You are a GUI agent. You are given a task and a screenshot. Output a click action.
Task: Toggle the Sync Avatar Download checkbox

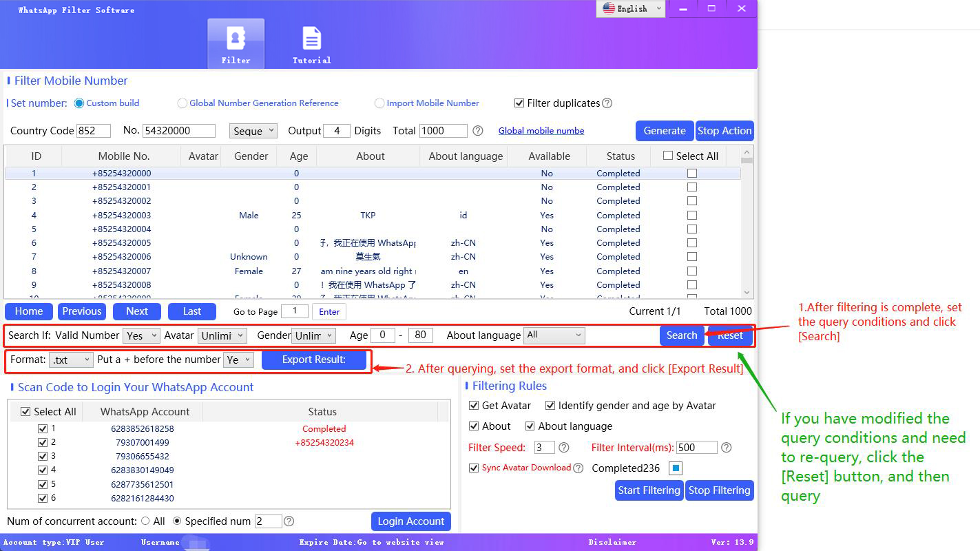pos(474,468)
